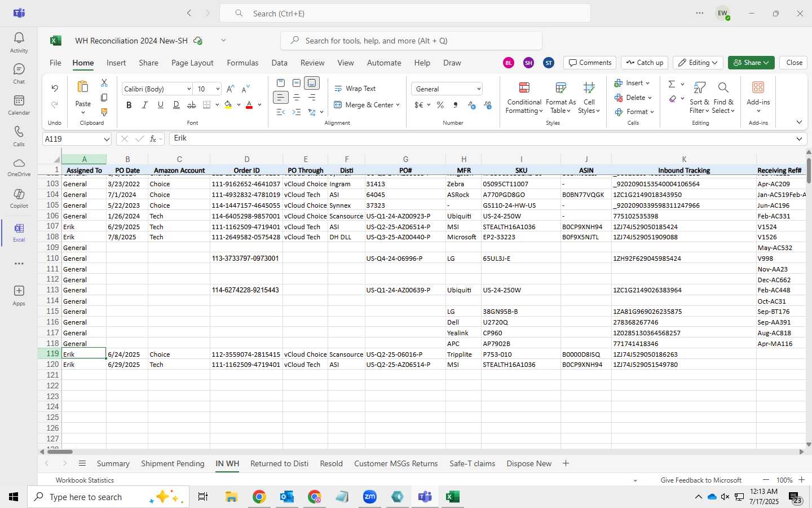
Task: Apply percent style format
Action: tap(440, 105)
